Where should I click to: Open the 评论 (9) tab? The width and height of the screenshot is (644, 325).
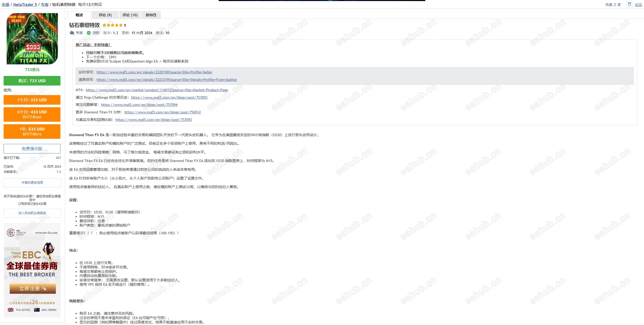coord(105,15)
